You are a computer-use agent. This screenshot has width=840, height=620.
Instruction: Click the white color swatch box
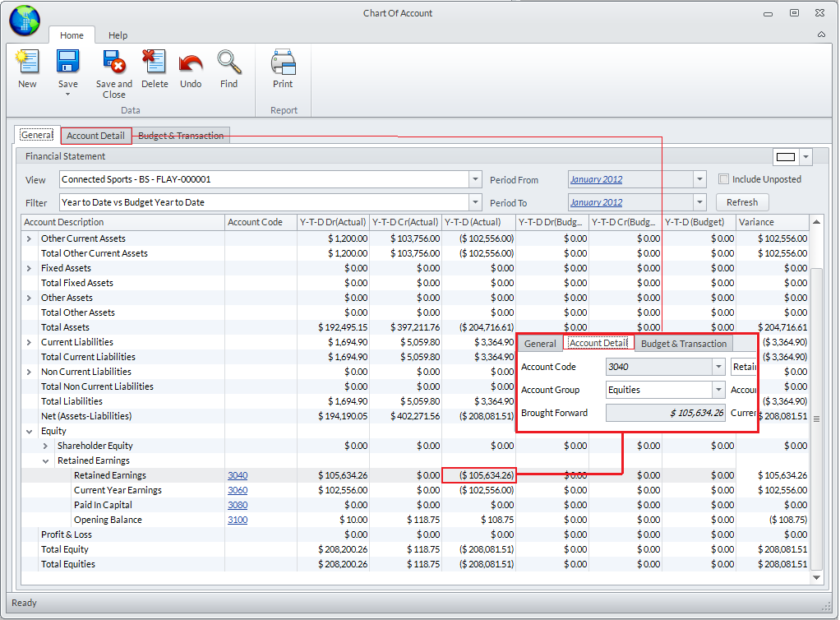click(x=786, y=157)
